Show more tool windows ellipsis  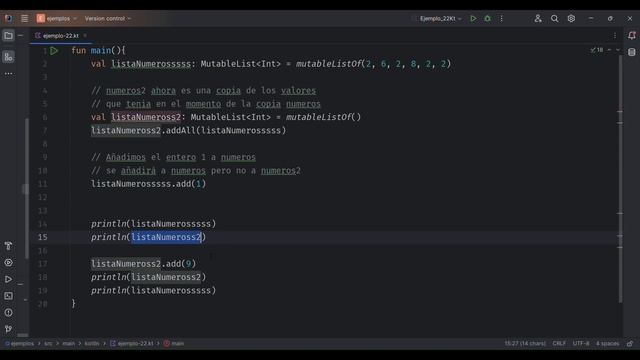pyautogui.click(x=8, y=74)
